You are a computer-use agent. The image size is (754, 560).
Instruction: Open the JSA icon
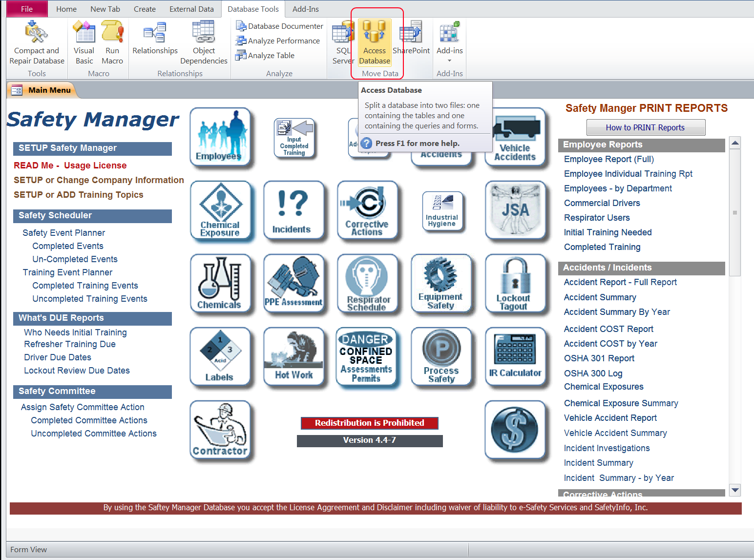point(515,210)
